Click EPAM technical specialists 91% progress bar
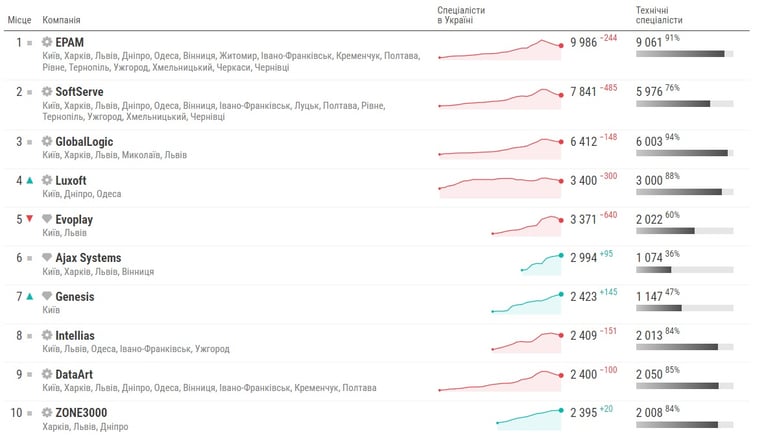764x437 pixels. point(685,54)
